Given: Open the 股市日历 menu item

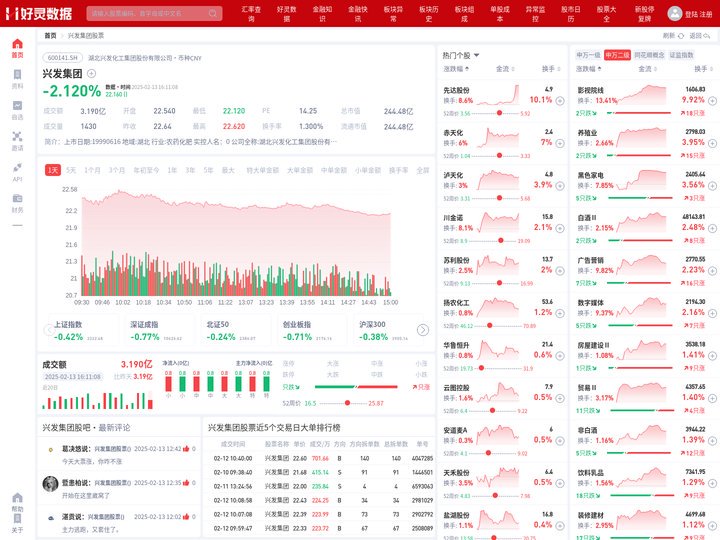Looking at the screenshot, I should (x=571, y=14).
